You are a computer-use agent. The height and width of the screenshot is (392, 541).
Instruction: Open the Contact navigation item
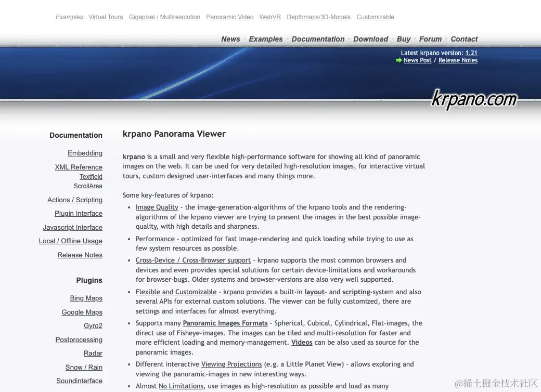(x=464, y=40)
